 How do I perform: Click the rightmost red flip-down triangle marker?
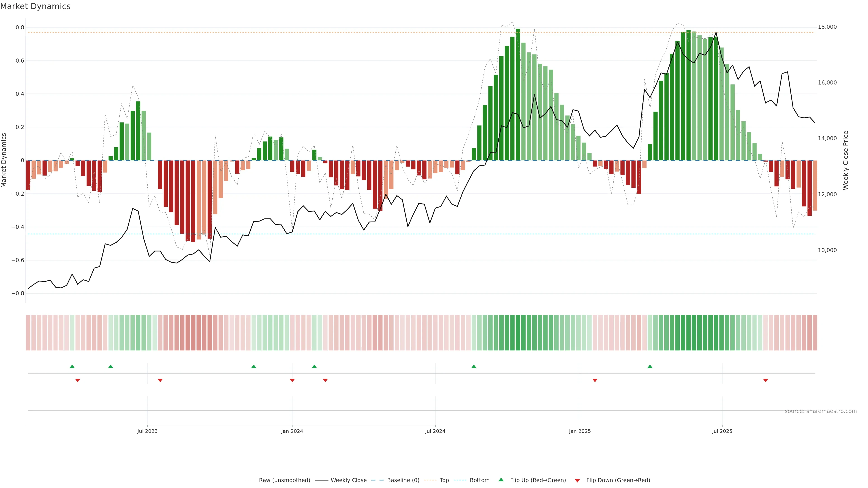766,380
